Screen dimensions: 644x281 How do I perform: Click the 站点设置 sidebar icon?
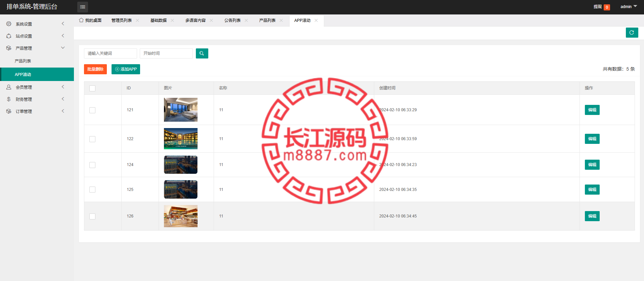tap(9, 36)
